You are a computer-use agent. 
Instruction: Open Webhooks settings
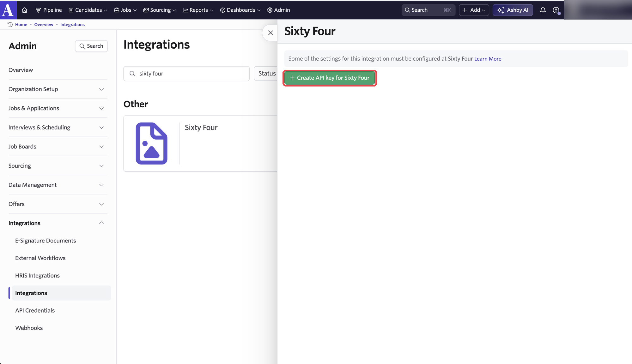(x=29, y=328)
